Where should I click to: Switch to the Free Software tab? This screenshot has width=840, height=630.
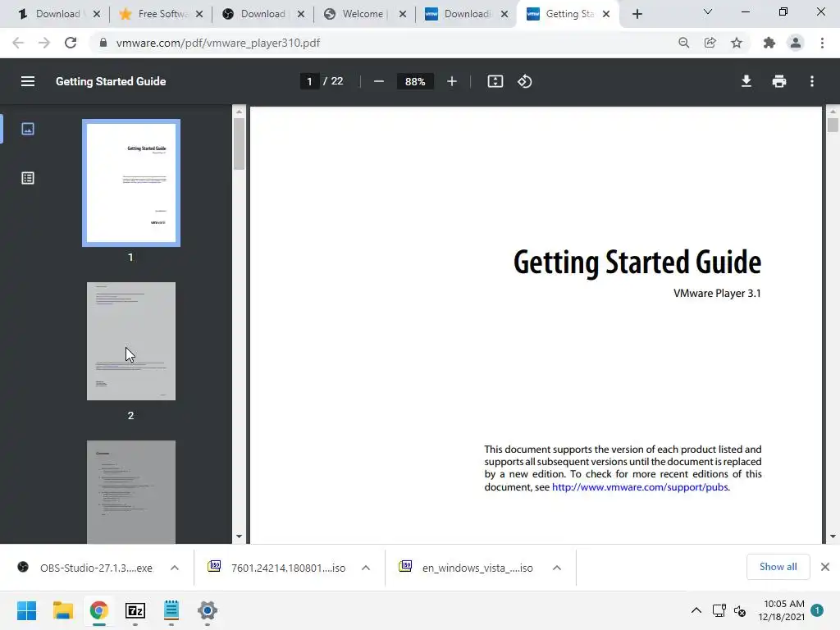160,14
